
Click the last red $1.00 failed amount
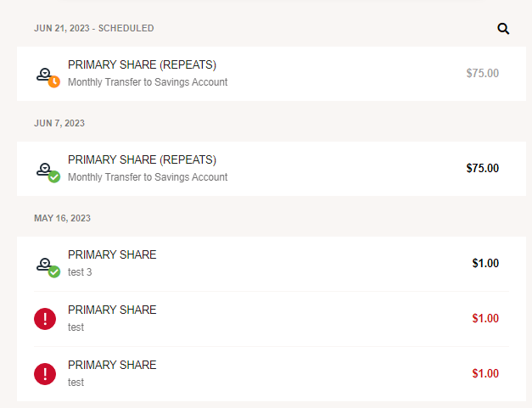click(x=485, y=373)
